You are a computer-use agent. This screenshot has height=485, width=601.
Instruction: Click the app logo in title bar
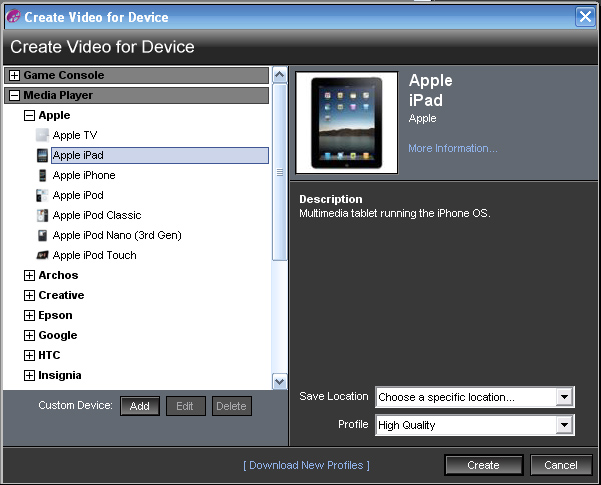[x=13, y=16]
